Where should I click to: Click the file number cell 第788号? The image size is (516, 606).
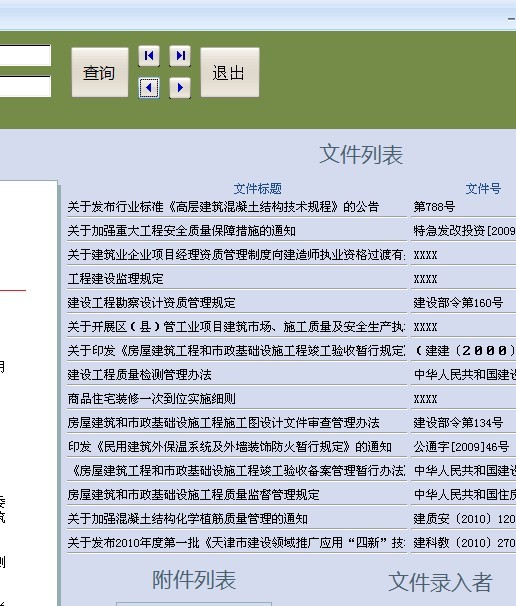point(463,207)
